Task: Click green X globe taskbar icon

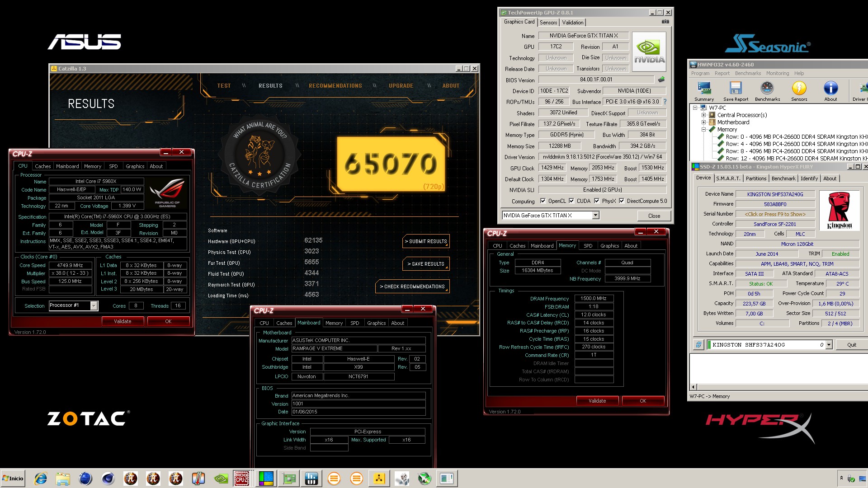Action: coord(425,479)
